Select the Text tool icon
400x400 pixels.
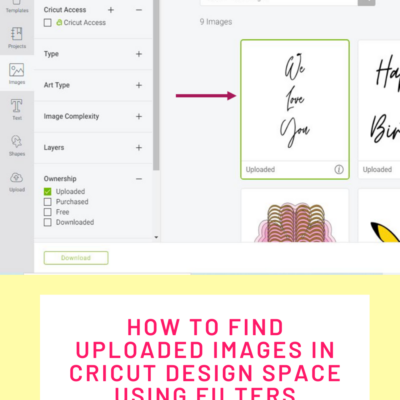(x=17, y=109)
